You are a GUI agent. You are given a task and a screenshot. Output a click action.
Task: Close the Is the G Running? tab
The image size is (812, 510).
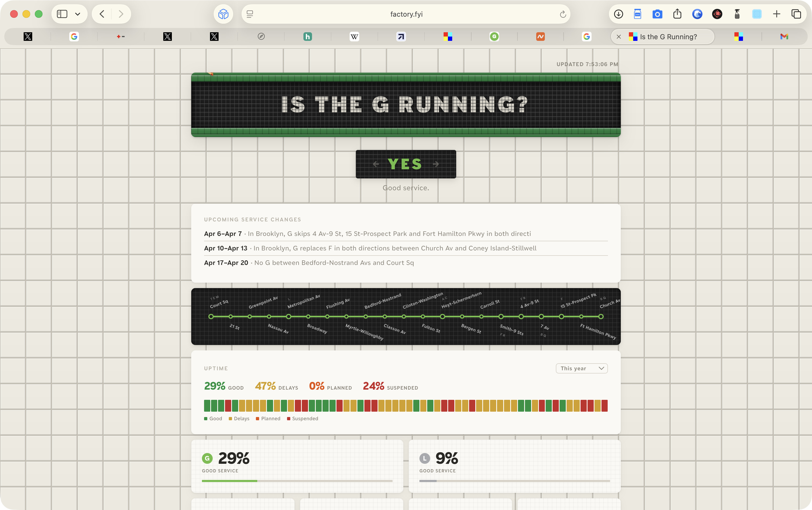(618, 37)
